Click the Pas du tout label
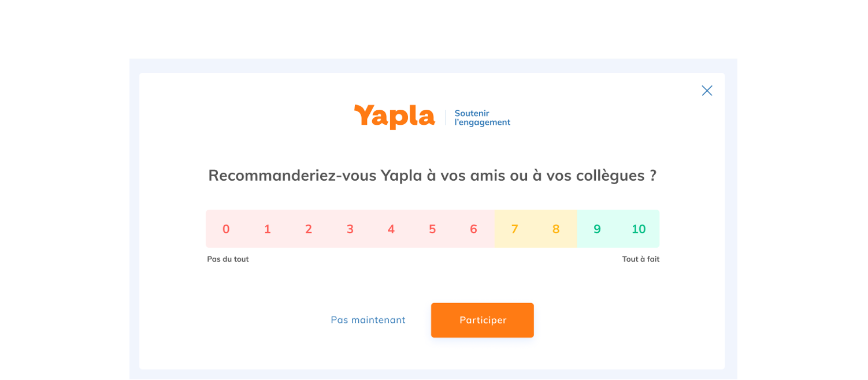 (228, 259)
